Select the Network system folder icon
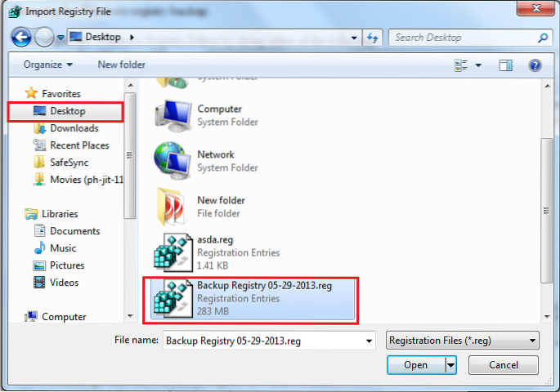This screenshot has width=560, height=392. pos(172,161)
